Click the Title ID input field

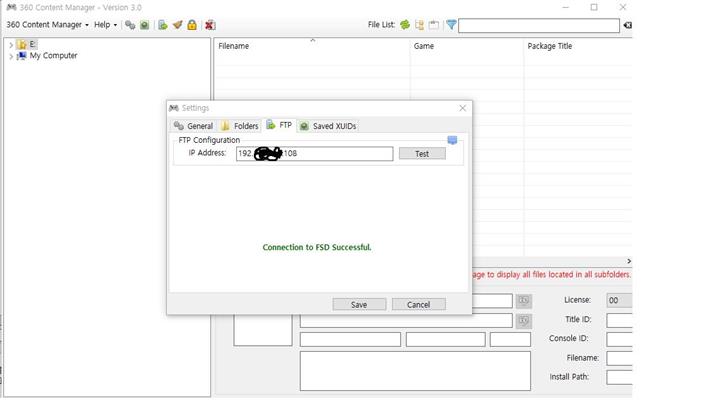pos(619,320)
